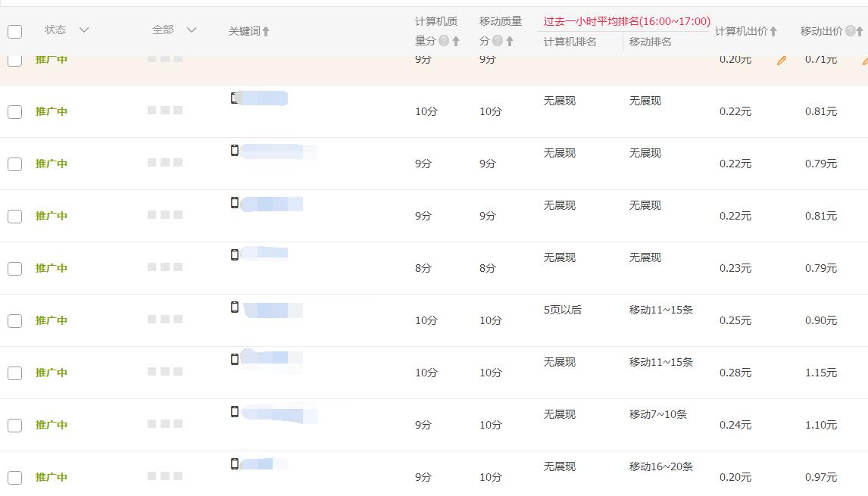Image resolution: width=868 pixels, height=496 pixels.
Task: Check the row with 1.15元 mobile bid
Action: (x=15, y=373)
